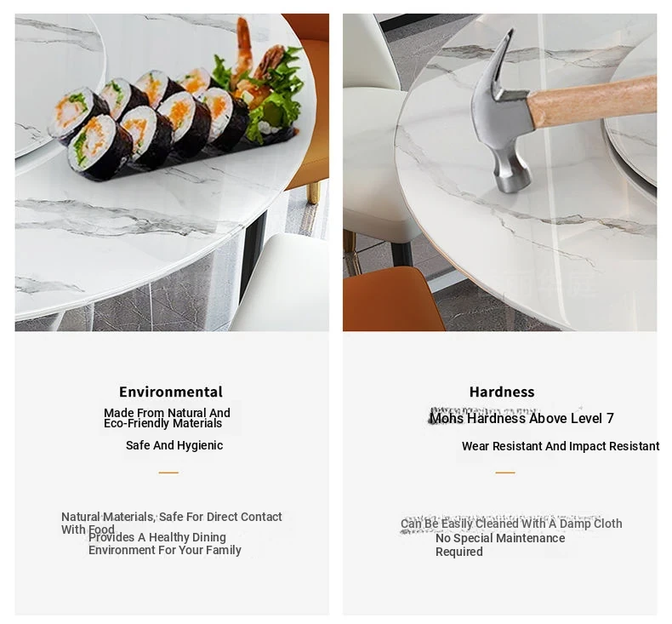This screenshot has width=672, height=624.
Task: Click the hammer on marble table image
Action: pyautogui.click(x=499, y=172)
